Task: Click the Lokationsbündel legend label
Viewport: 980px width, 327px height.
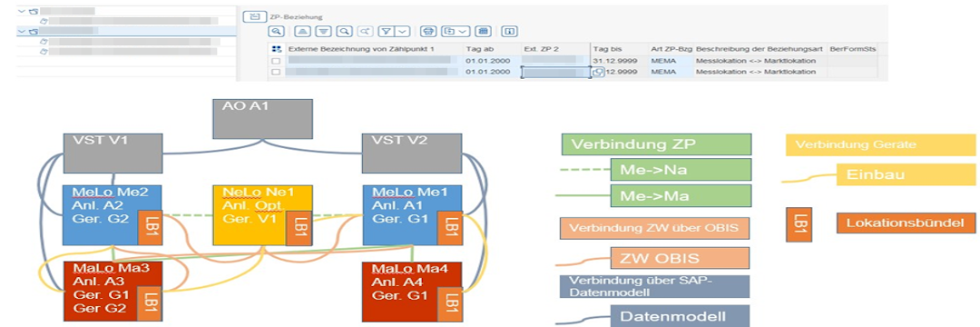Action: [906, 223]
